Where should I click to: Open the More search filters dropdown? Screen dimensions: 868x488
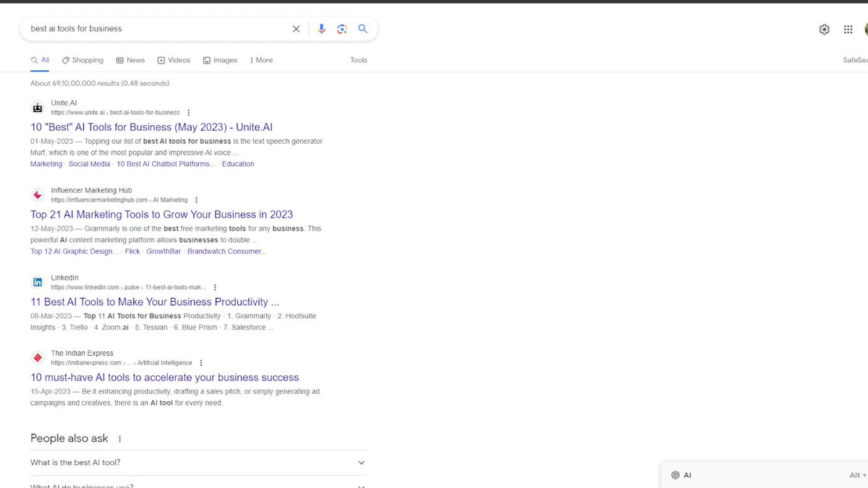point(261,60)
